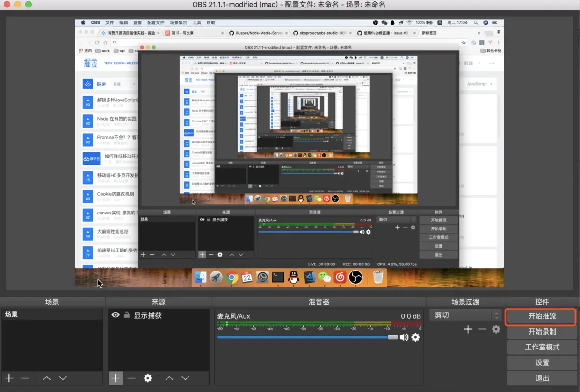Open 编辑 menu in previewed menu bar
The width and height of the screenshot is (580, 392).
tap(123, 22)
